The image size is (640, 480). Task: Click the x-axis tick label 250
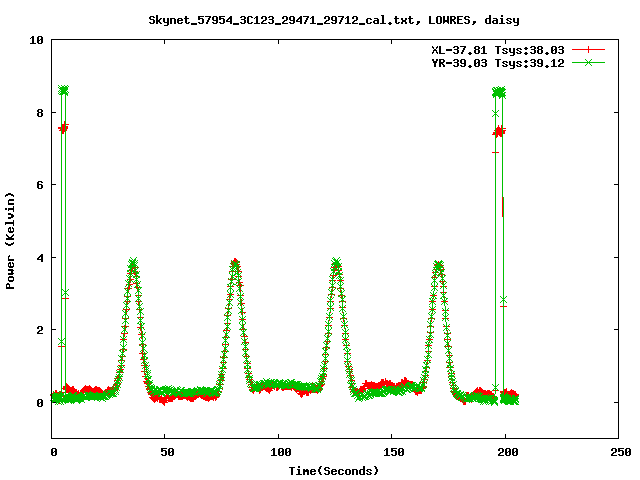click(620, 452)
